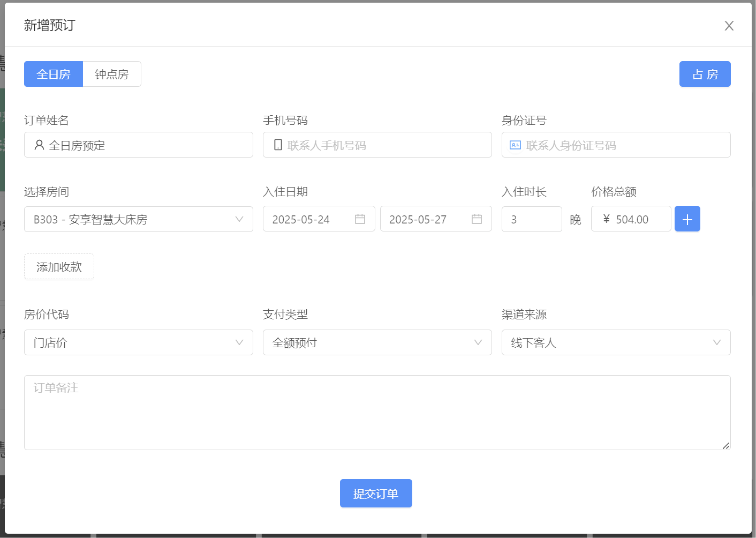Screen dimensions: 756x538
Task: Click the blue plus button beside price
Action: [687, 219]
